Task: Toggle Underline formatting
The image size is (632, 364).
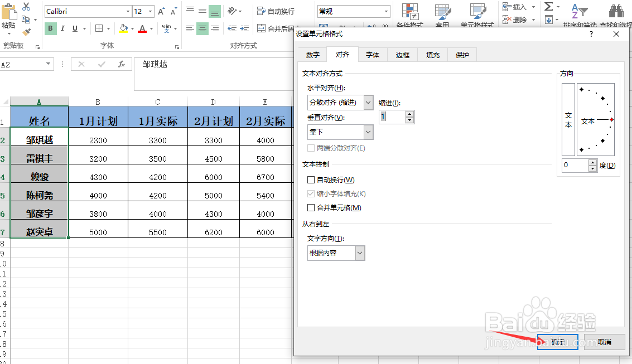Action: click(75, 28)
